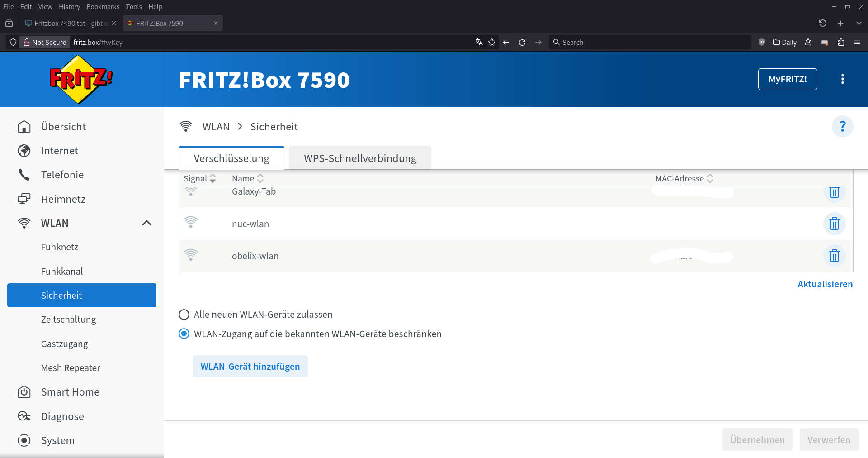The width and height of the screenshot is (868, 458).
Task: Select Alle neuen WLAN-Geräte zulassen
Action: point(184,315)
